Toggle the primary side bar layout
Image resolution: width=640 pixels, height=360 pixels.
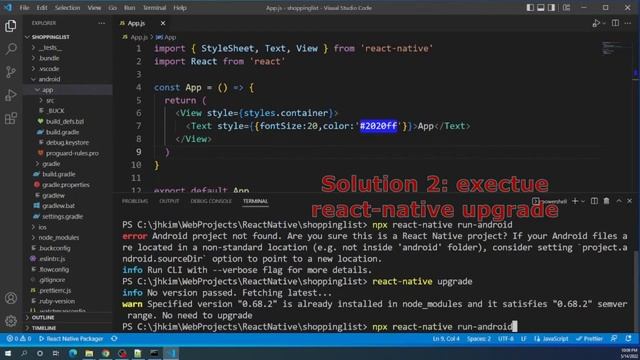[530, 7]
